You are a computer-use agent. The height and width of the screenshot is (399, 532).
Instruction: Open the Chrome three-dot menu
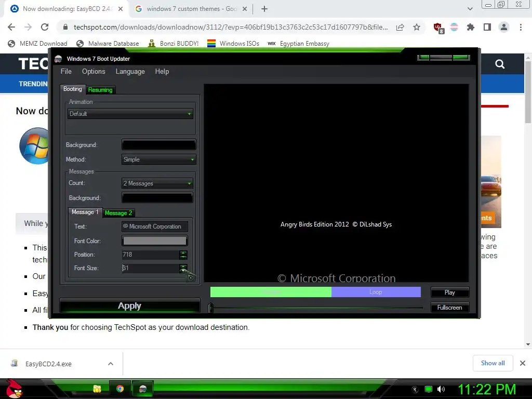point(521,27)
